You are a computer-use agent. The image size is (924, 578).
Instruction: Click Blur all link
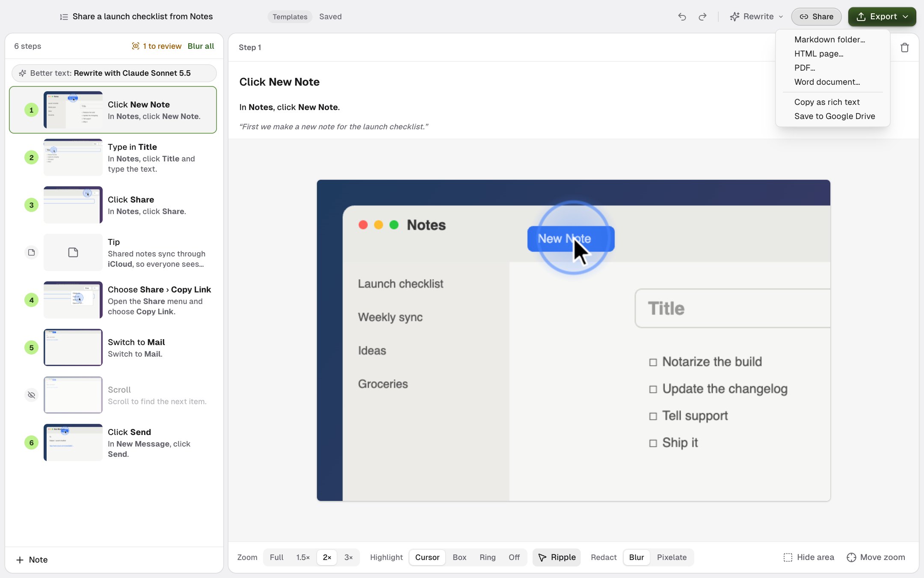[x=201, y=46]
